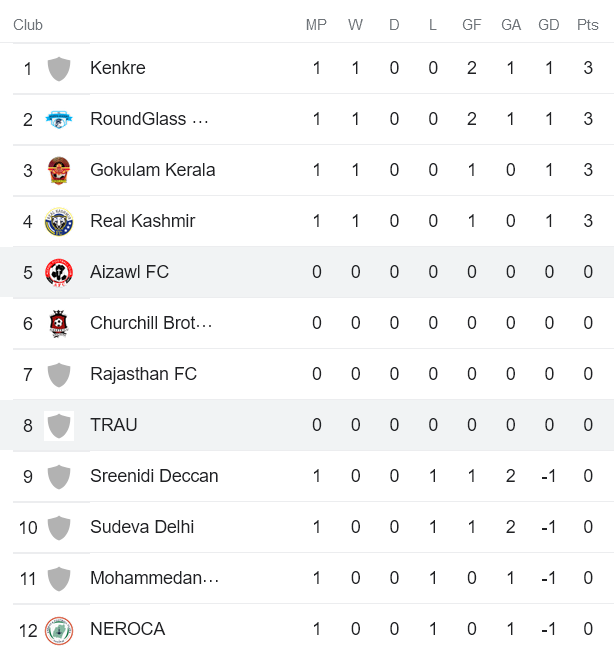Open the Sreenidi Deccan team link
This screenshot has height=668, width=614.
154,476
